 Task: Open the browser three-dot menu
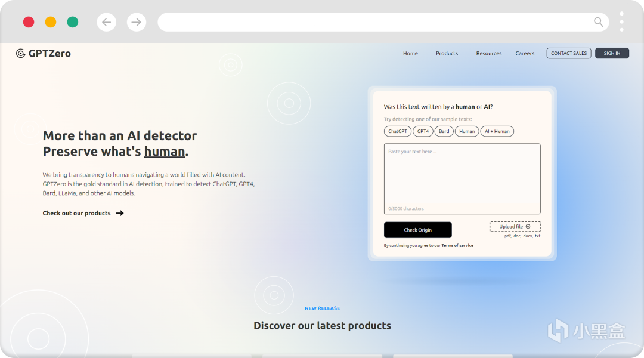621,22
